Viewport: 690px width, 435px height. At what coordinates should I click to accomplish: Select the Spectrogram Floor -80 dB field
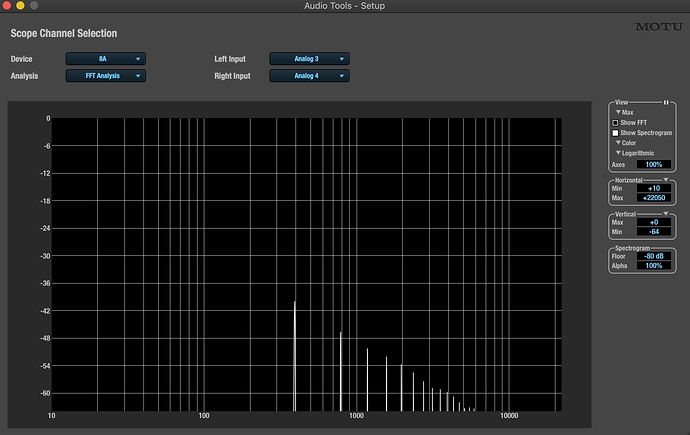pyautogui.click(x=653, y=256)
